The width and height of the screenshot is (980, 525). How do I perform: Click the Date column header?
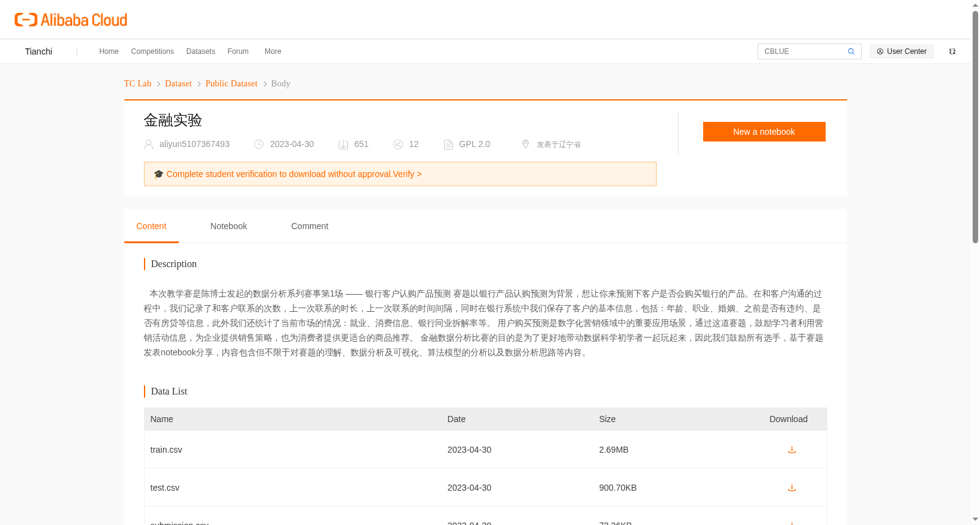point(456,419)
